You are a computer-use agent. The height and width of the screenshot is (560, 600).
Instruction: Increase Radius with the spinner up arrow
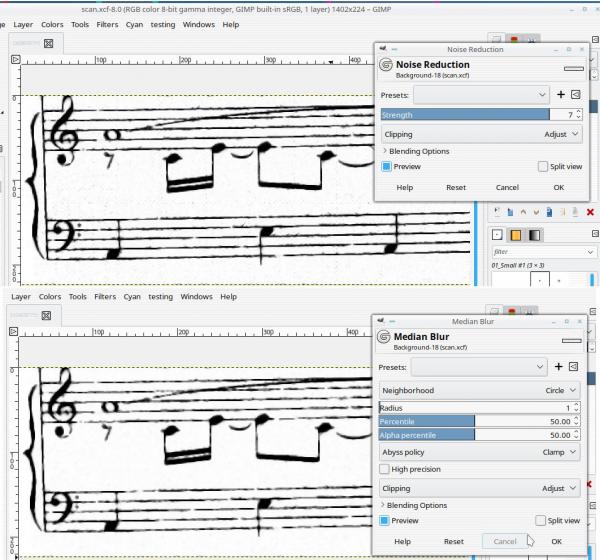pos(576,405)
